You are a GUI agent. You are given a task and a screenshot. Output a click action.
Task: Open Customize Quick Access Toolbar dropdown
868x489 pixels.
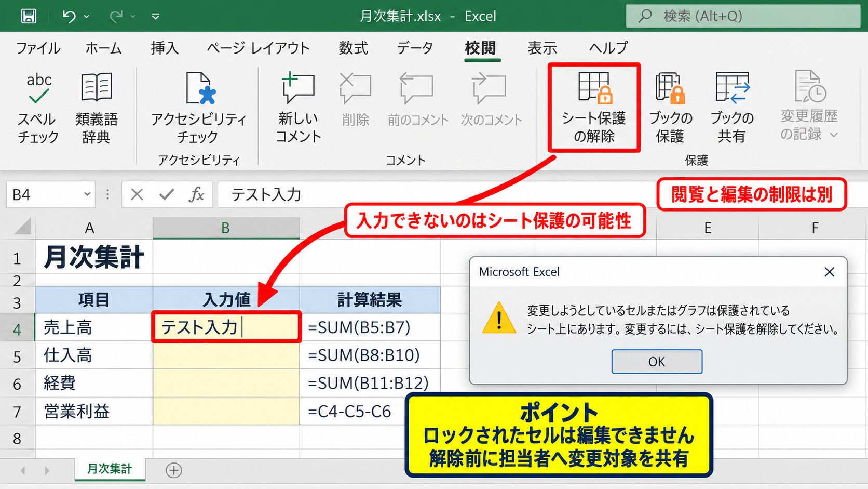coord(155,17)
